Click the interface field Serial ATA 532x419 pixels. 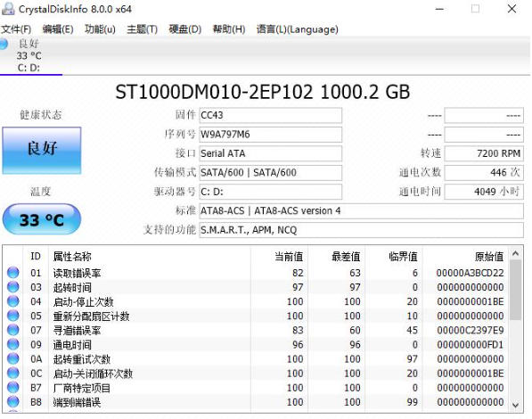point(270,153)
